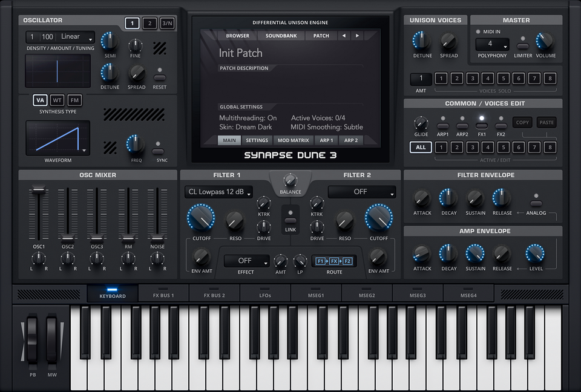Switch to the MSEG1 tab
Viewport: 581px width, 392px height.
click(x=316, y=293)
